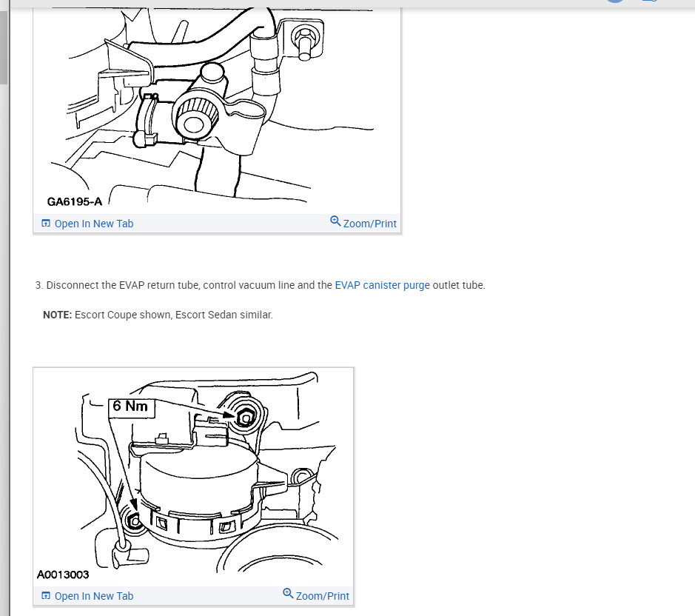Click new-tab icon below A0013003 diagram

pos(46,595)
